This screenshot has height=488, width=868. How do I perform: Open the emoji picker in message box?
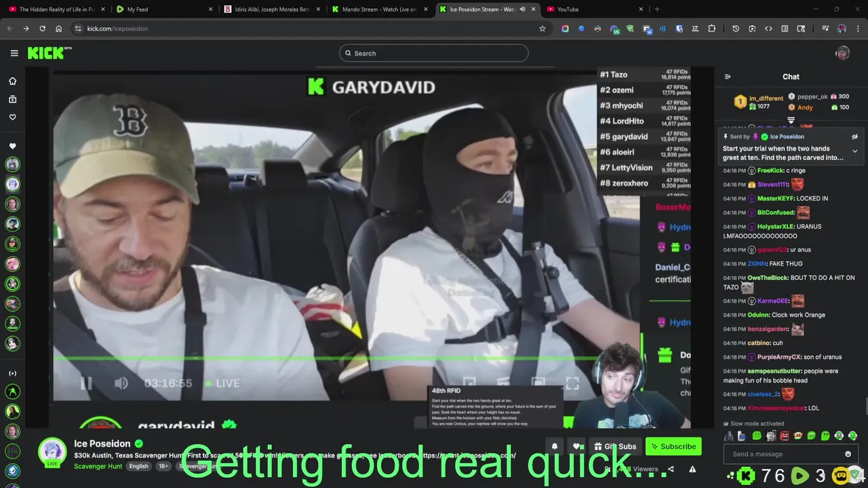tap(848, 454)
